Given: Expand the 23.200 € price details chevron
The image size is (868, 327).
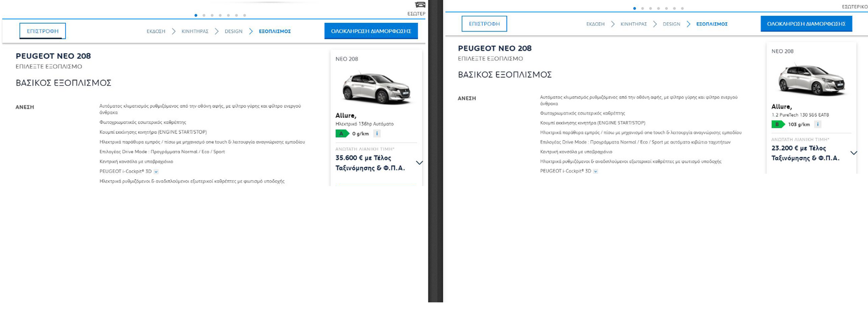Looking at the screenshot, I should (x=853, y=153).
